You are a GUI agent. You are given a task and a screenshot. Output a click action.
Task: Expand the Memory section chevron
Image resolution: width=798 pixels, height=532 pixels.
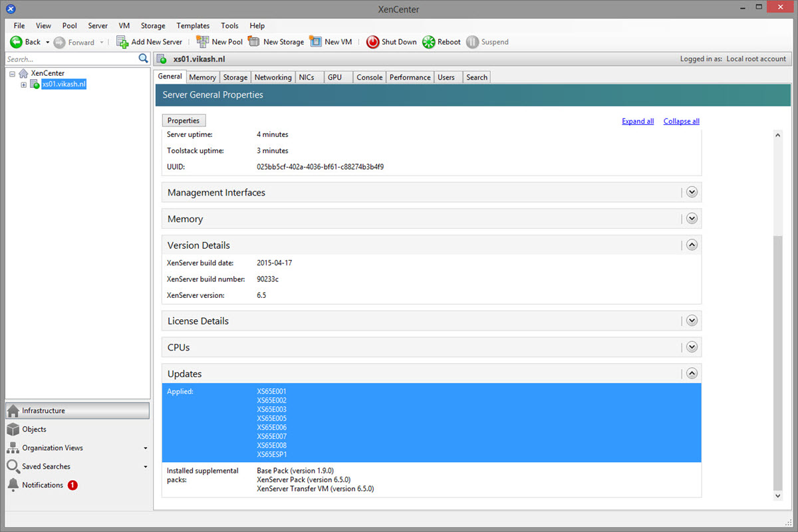pos(692,219)
